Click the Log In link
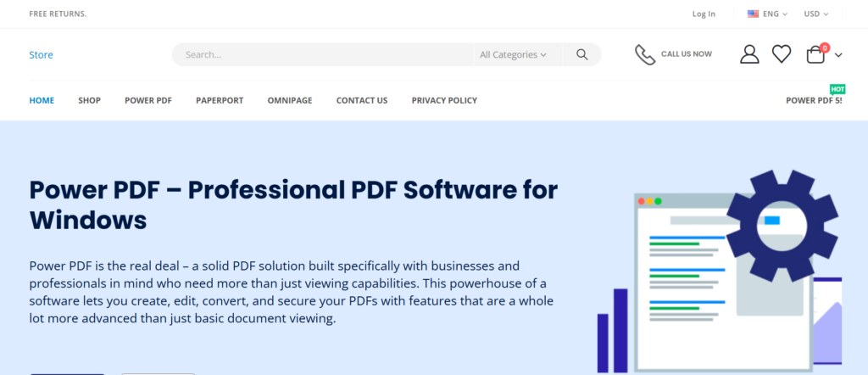 [704, 14]
